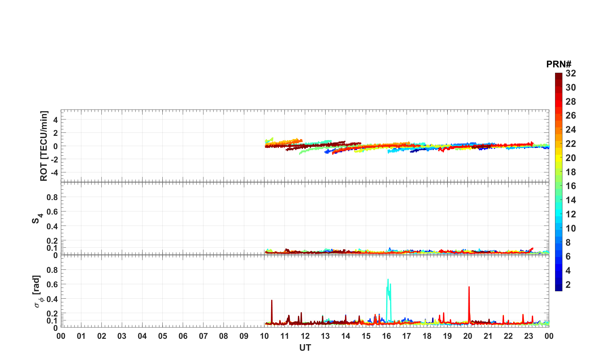Click the yellow PRN 20 colorbar segment
This screenshot has height=364, width=610.
click(x=558, y=158)
